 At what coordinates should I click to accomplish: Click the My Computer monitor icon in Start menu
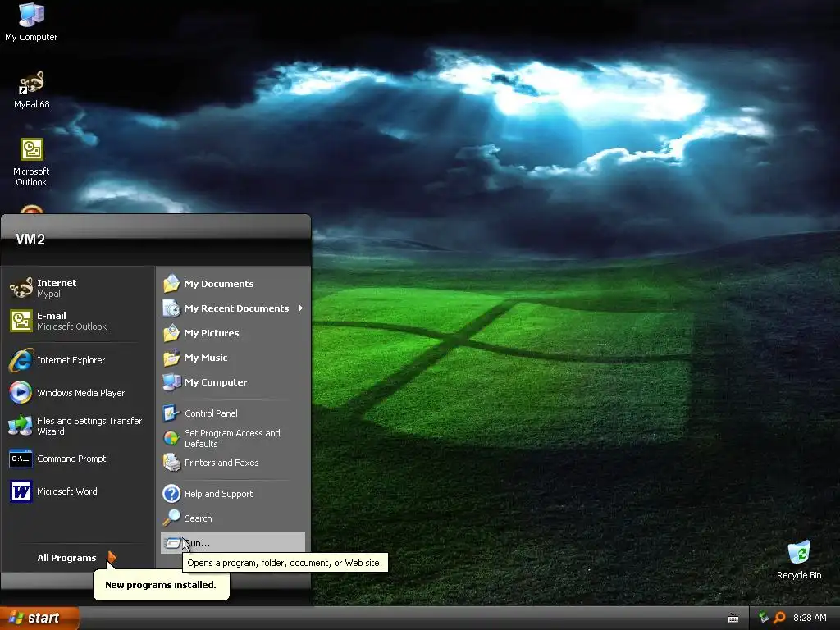coord(171,382)
